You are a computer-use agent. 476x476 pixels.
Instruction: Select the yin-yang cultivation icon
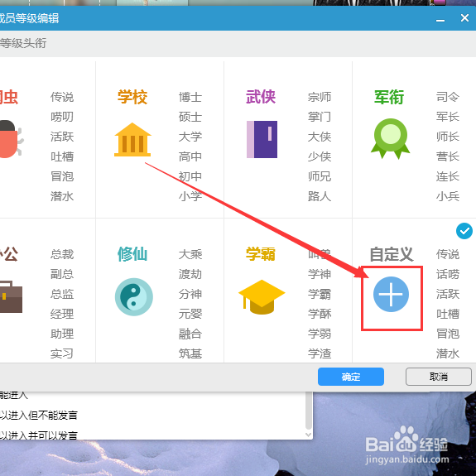pos(134,297)
